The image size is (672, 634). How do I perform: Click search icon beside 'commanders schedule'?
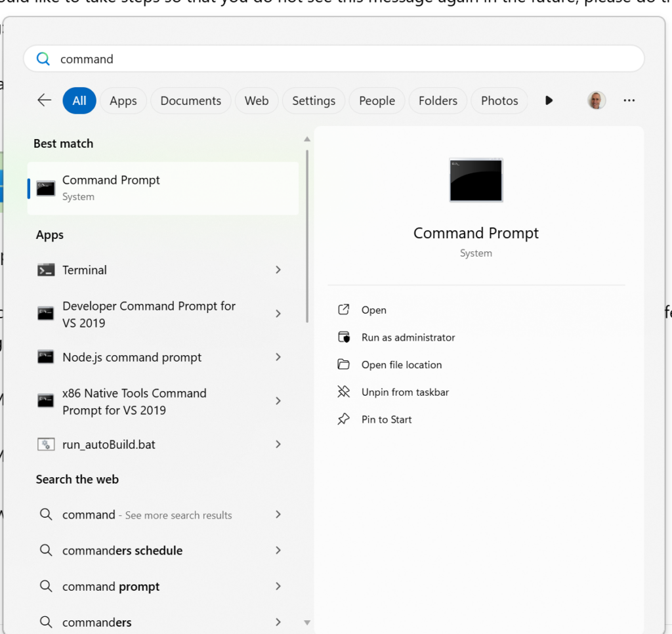46,550
